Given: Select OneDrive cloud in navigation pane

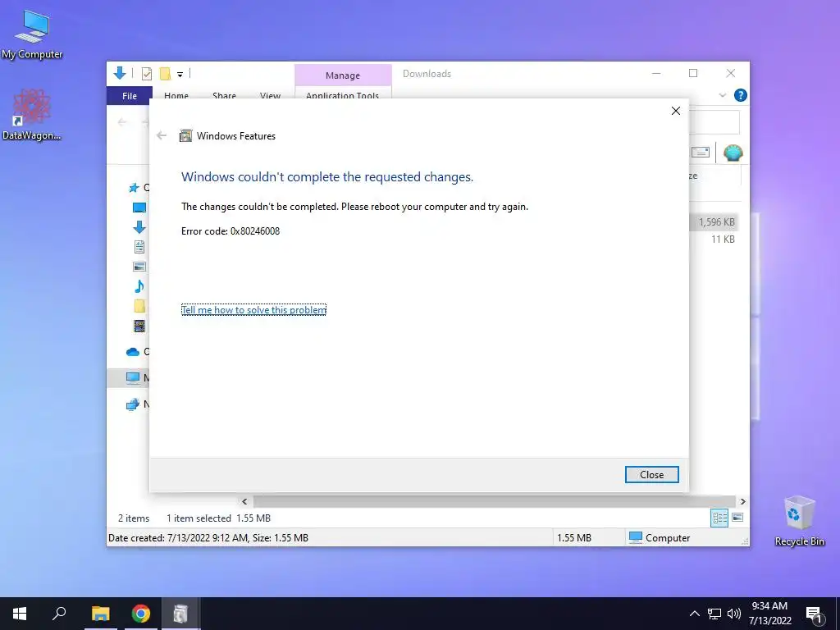Looking at the screenshot, I should coord(133,351).
